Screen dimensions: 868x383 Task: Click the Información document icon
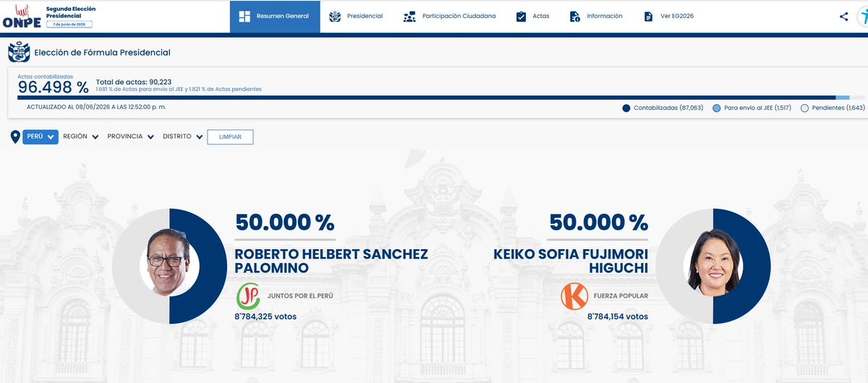click(x=574, y=16)
